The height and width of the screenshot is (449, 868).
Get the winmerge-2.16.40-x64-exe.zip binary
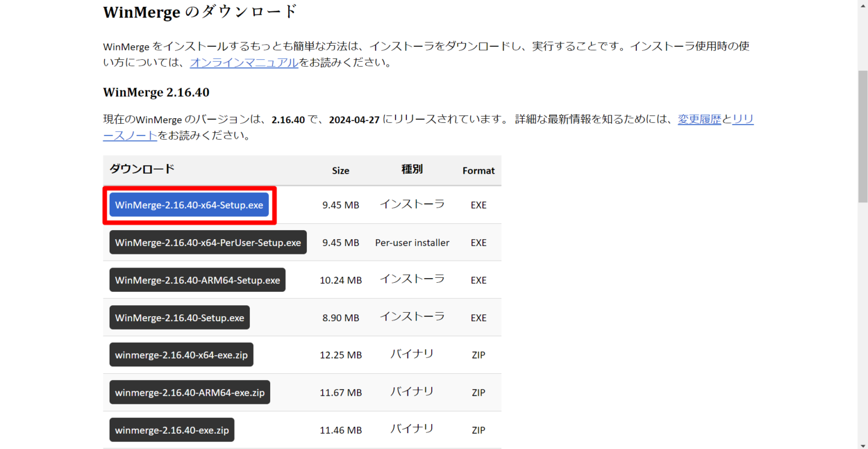click(x=181, y=355)
